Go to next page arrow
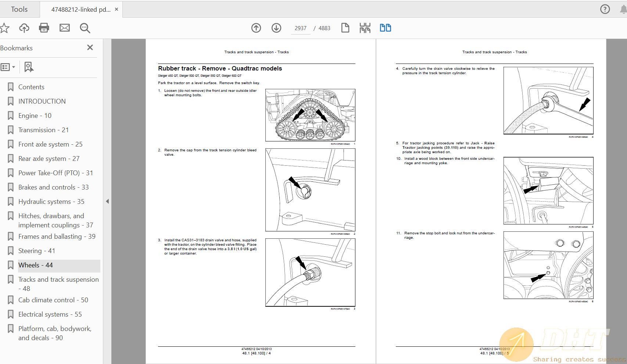627x364 pixels. click(276, 28)
